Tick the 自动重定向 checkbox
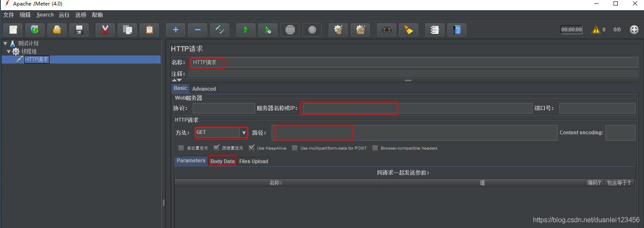 [x=181, y=148]
